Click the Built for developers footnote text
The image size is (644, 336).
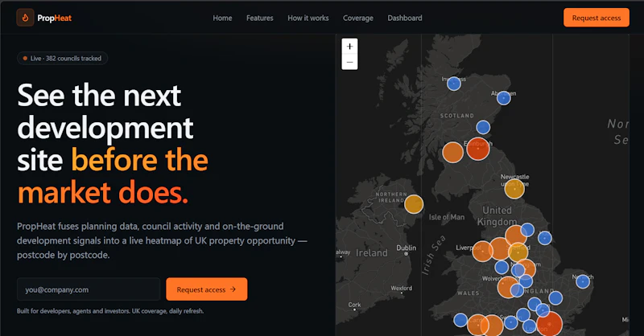coord(110,311)
